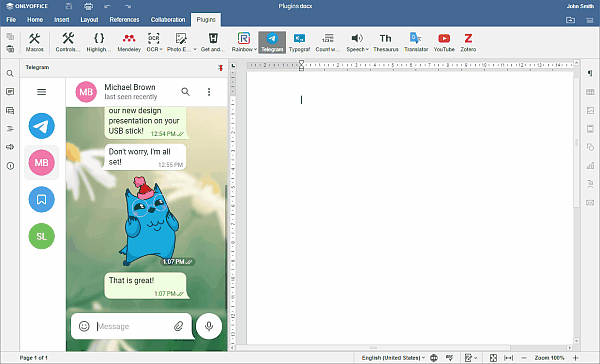Open the Mendeley plugin
The image size is (600, 364).
tap(129, 42)
